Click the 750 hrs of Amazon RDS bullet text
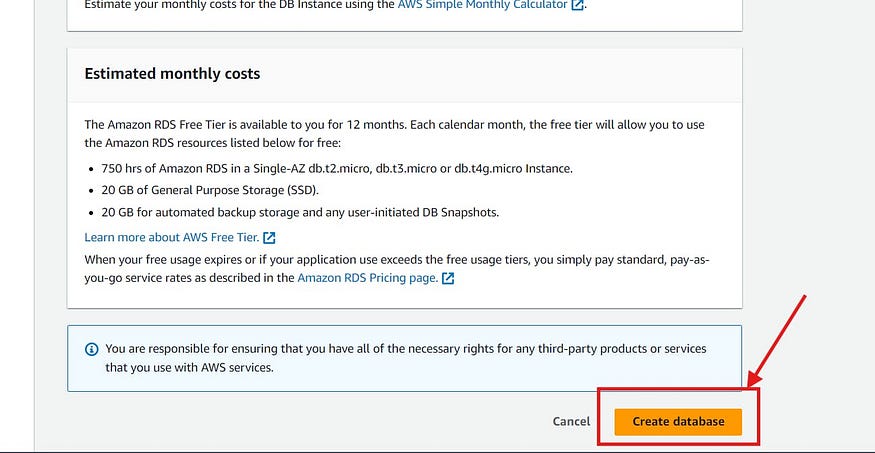 point(337,168)
